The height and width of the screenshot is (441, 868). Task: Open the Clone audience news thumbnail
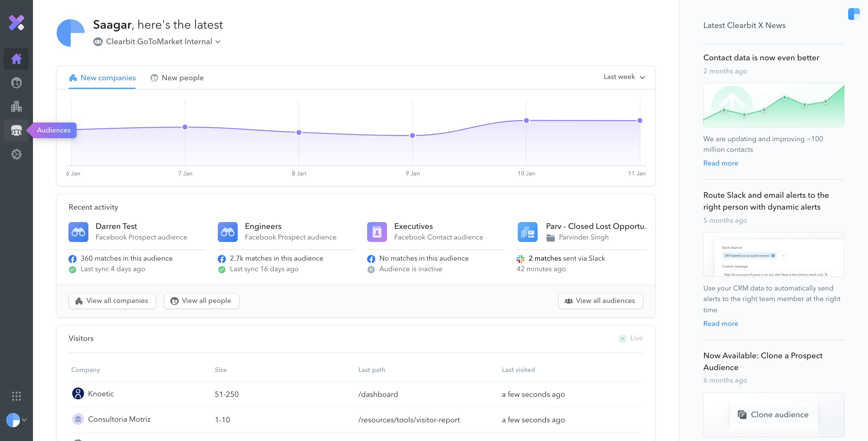pyautogui.click(x=773, y=415)
